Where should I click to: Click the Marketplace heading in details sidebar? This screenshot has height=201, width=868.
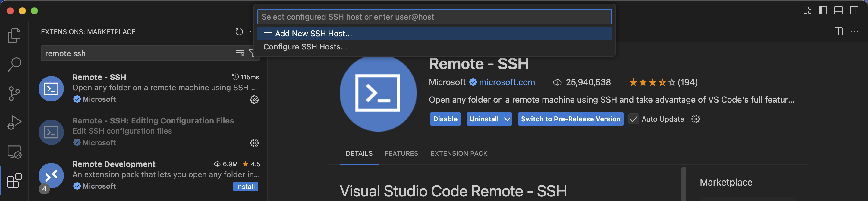coord(726,183)
